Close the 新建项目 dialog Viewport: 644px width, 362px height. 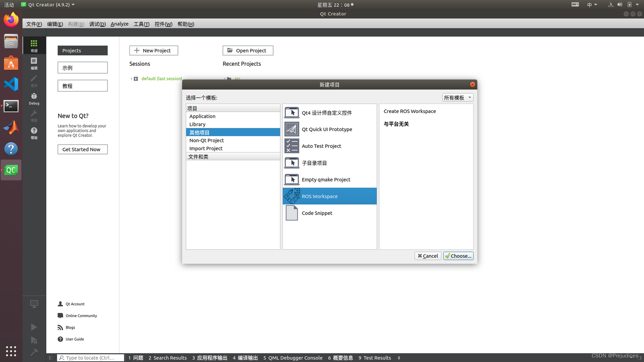(472, 85)
